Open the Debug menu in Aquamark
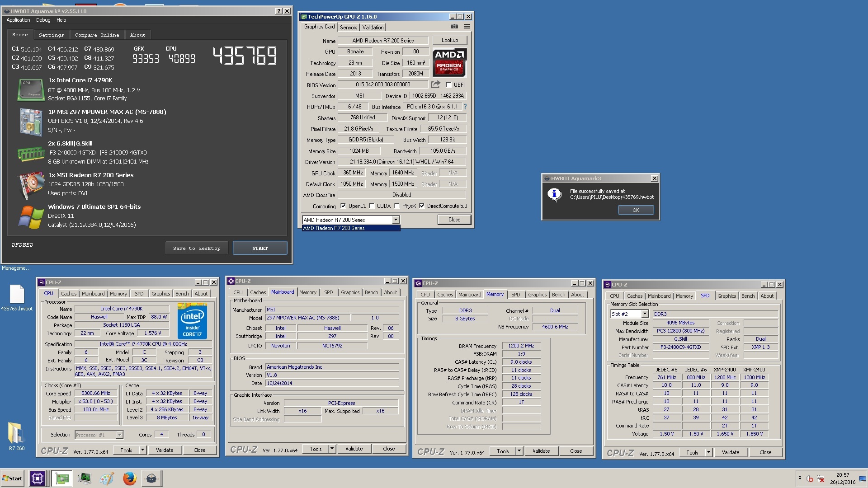Image resolution: width=868 pixels, height=488 pixels. tap(43, 20)
